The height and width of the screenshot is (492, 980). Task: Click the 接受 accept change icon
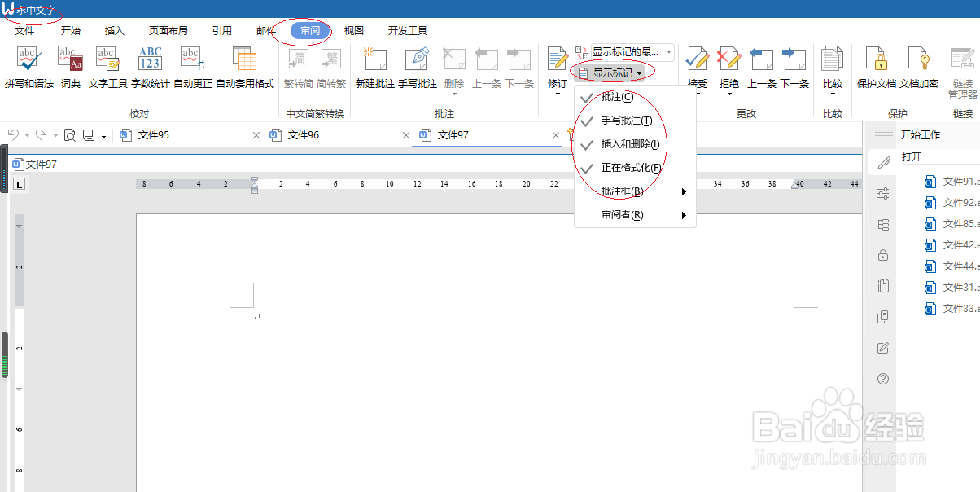coord(698,59)
